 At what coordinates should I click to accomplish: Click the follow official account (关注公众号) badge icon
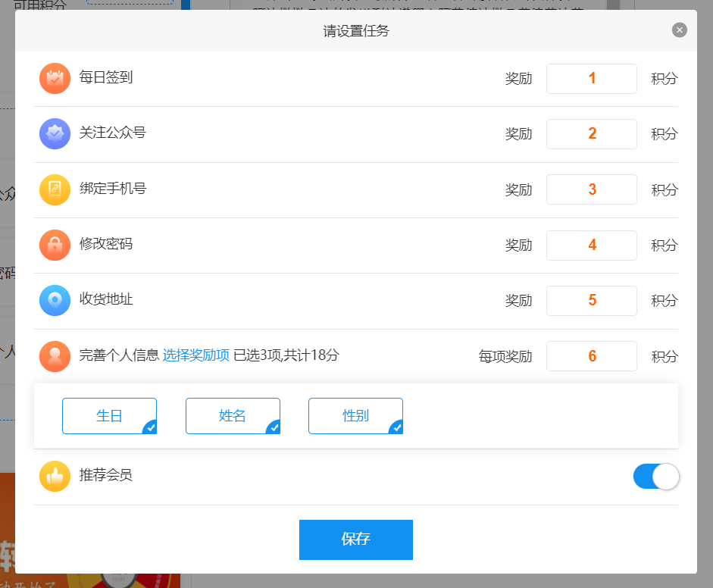[x=55, y=133]
